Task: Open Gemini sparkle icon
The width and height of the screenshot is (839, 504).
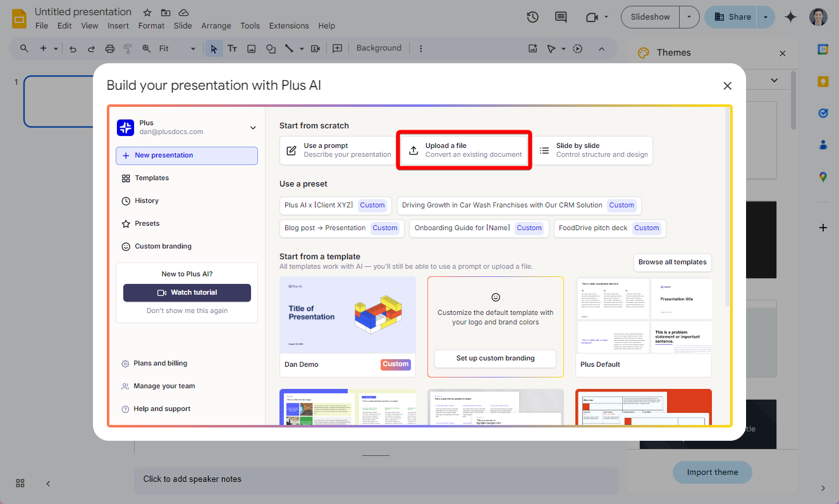Action: tap(790, 17)
